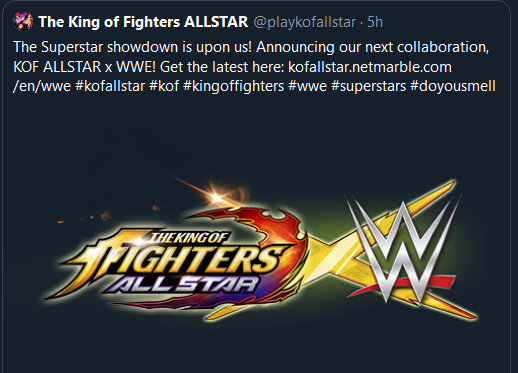Viewport: 518px width, 373px height.
Task: Click the #kingoffighters hashtag
Action: pyautogui.click(x=234, y=86)
